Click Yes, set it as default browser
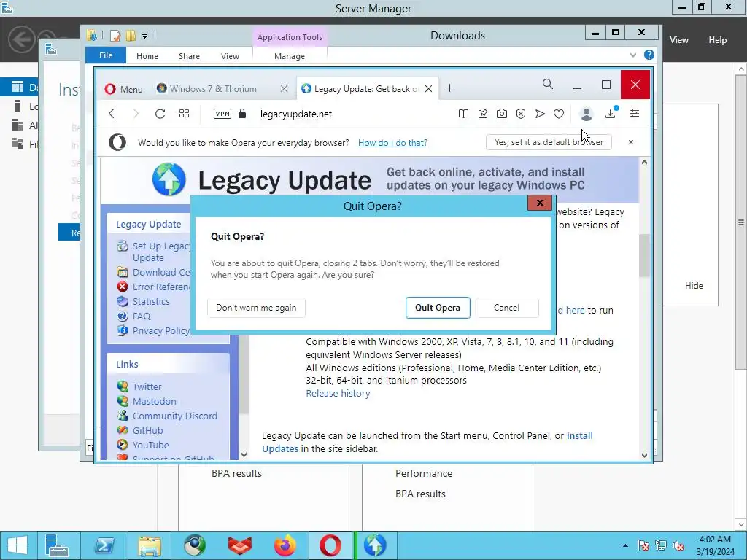The height and width of the screenshot is (560, 747). (x=549, y=142)
